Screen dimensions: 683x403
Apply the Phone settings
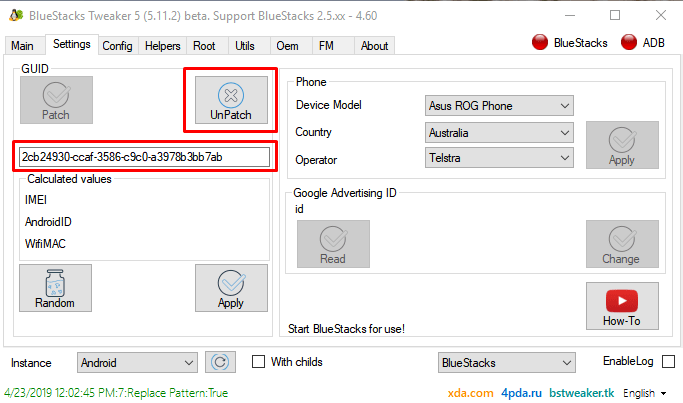[622, 145]
